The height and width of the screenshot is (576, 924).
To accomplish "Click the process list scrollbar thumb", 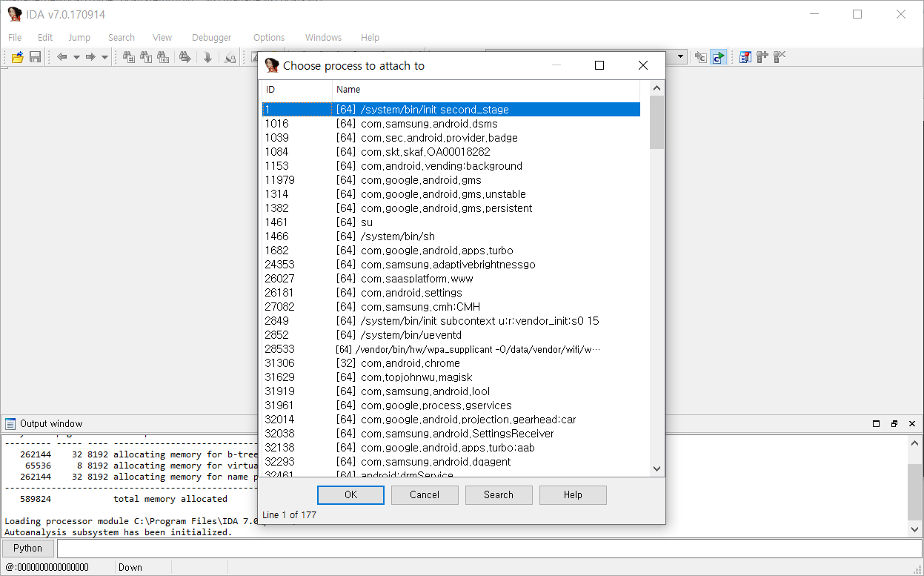I will [x=657, y=122].
